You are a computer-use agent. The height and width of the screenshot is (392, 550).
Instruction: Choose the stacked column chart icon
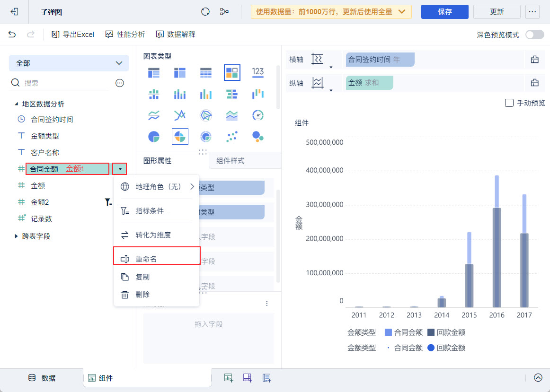click(179, 94)
